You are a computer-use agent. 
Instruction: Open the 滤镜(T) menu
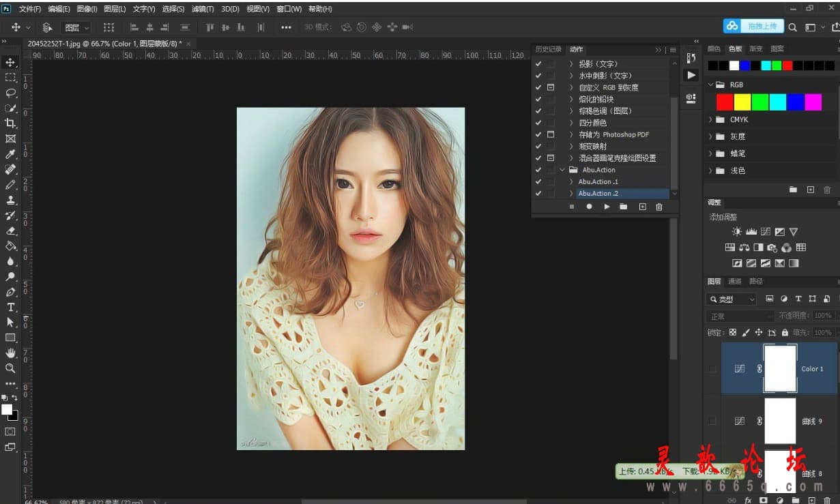(203, 9)
